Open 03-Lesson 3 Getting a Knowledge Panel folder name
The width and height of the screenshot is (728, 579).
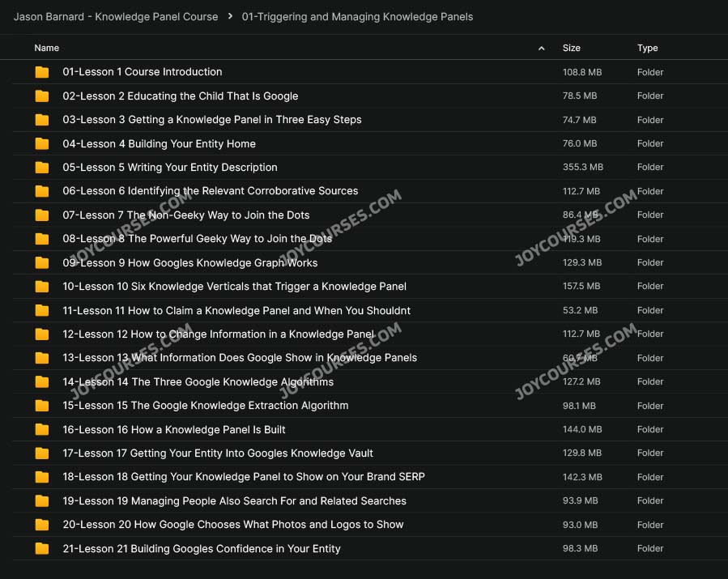tap(211, 120)
